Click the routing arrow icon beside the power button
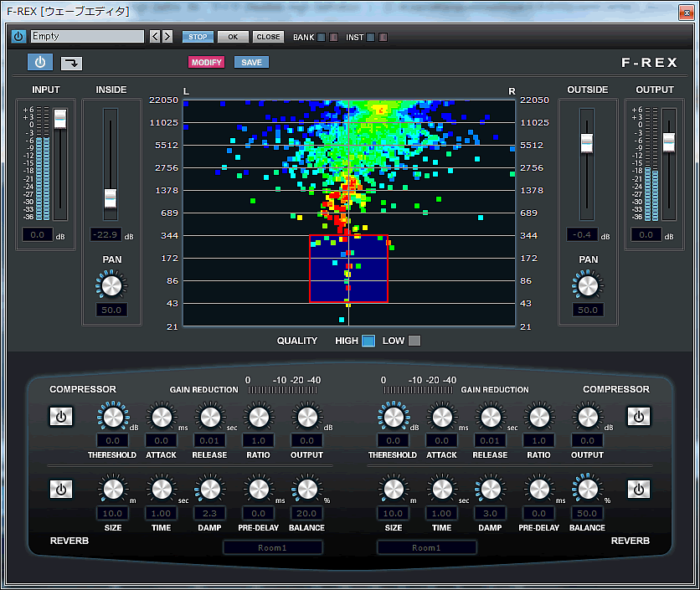The image size is (700, 590). (x=70, y=62)
